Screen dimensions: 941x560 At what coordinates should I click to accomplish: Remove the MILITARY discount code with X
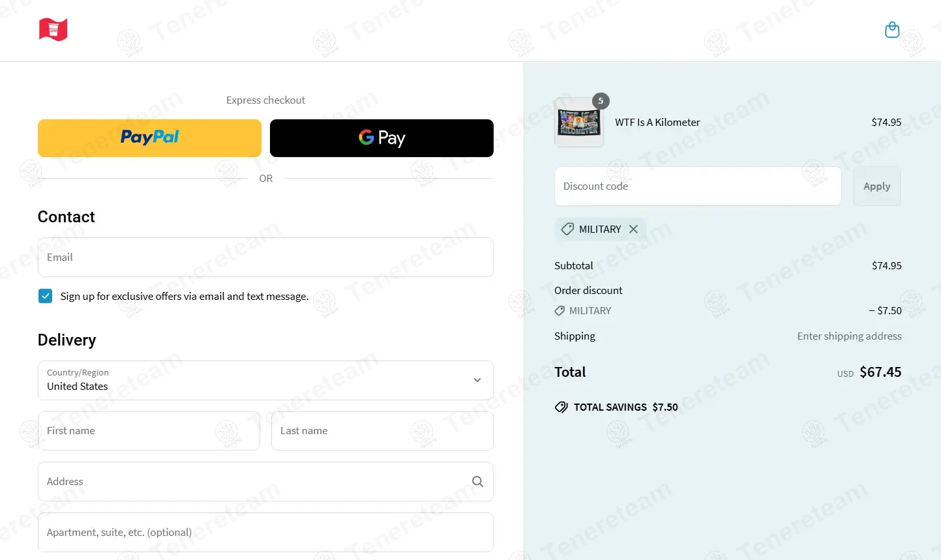click(633, 229)
